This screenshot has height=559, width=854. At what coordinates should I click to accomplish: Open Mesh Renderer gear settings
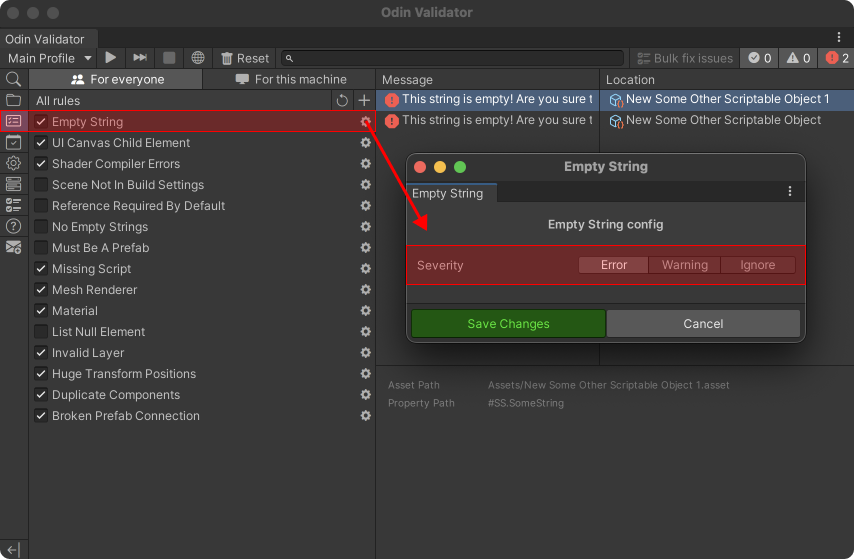pyautogui.click(x=365, y=290)
